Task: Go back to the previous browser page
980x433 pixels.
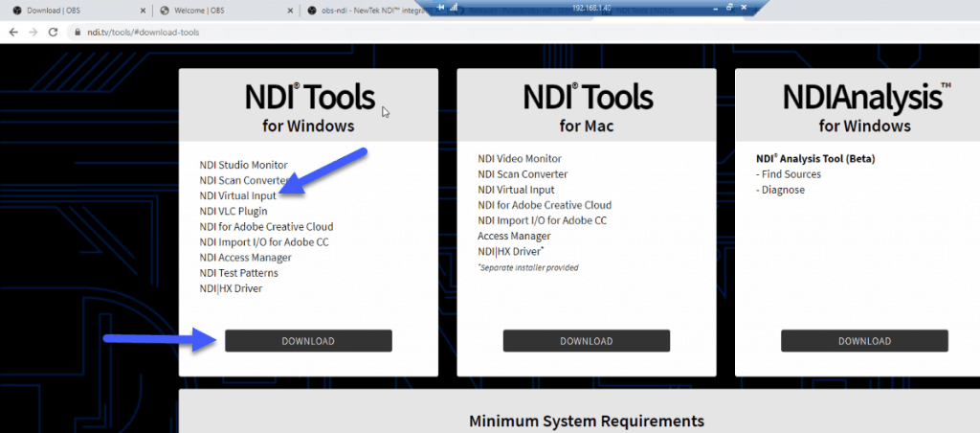Action: [13, 32]
